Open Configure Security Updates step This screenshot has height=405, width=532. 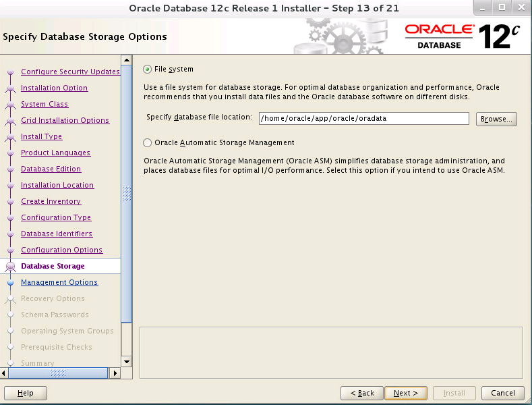[70, 72]
